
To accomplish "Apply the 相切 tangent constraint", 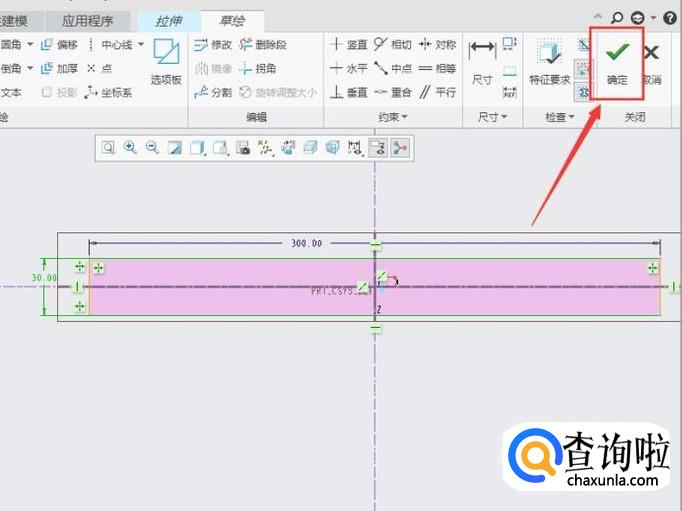I will tap(393, 44).
